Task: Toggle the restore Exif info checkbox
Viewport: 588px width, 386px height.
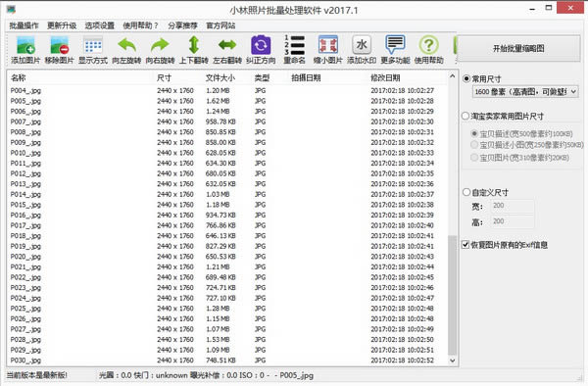Action: pyautogui.click(x=465, y=245)
